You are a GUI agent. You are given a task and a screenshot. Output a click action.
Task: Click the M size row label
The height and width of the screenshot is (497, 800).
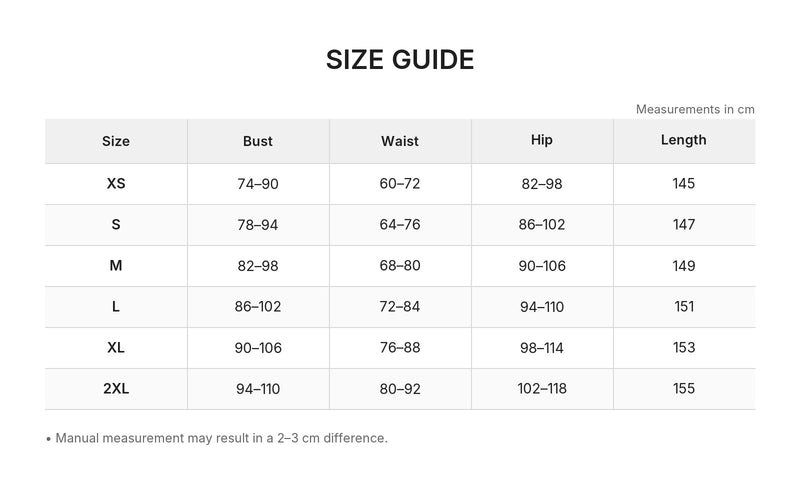tap(116, 265)
